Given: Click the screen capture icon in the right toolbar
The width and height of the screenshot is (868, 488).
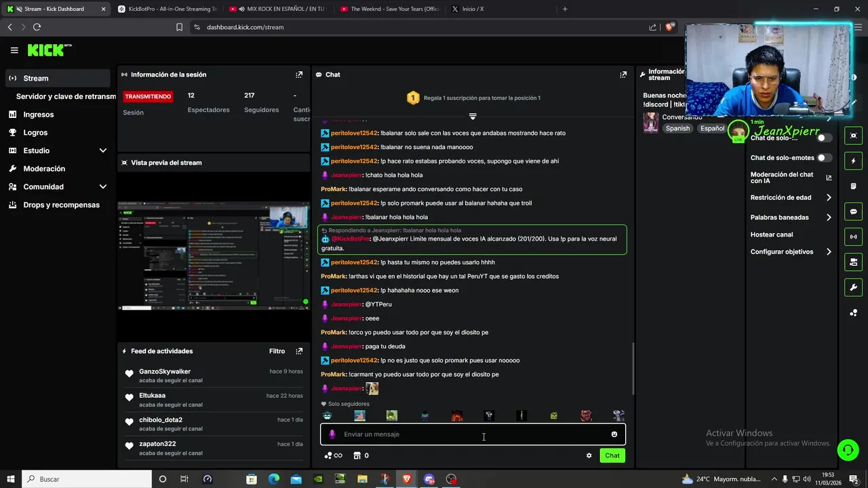Looking at the screenshot, I should click(853, 136).
